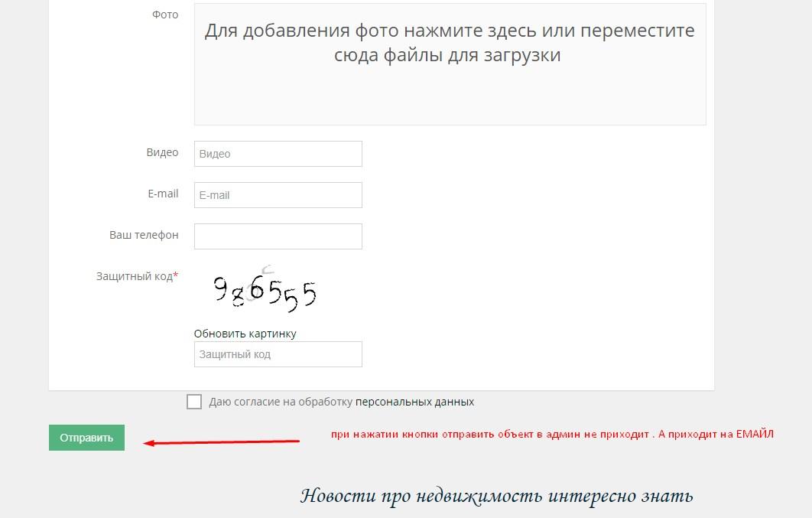
Task: Click the Фото label
Action: pos(165,15)
